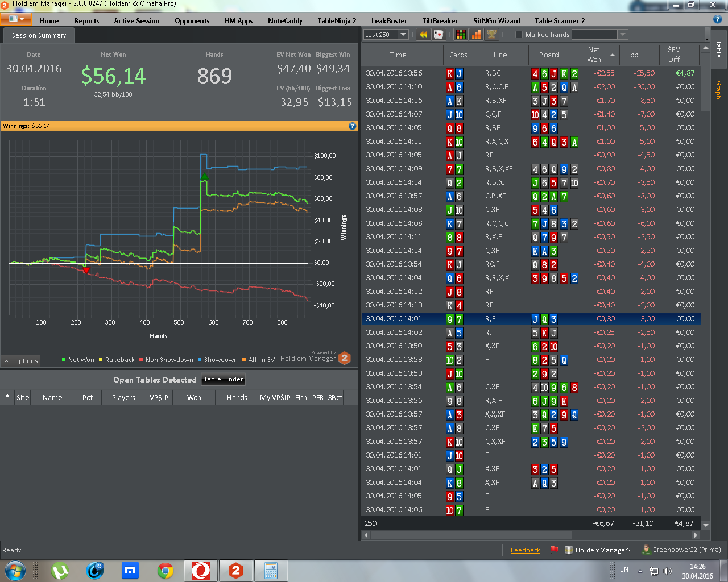Viewport: 728px width, 582px height.
Task: Select the hand at 30.04.2016 13:56 with K J
Action: coord(531,73)
